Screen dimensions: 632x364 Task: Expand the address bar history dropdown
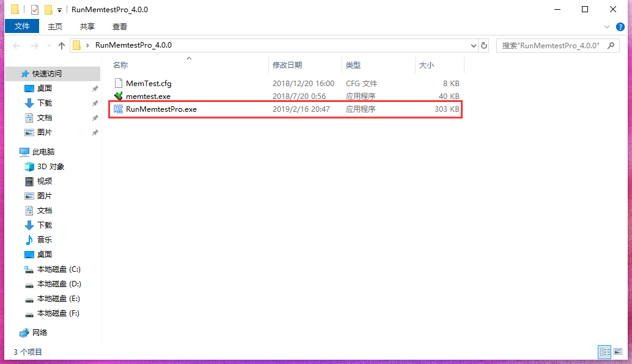[x=473, y=45]
